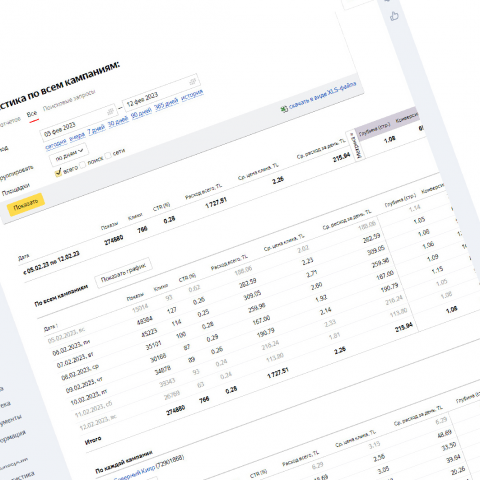Screen dimensions: 480x480
Task: Click the impressions value '45223'
Action: pyautogui.click(x=149, y=333)
